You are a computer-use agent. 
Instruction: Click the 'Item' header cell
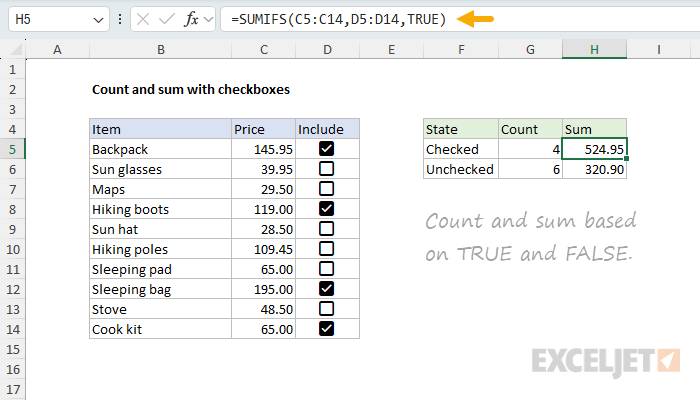[161, 129]
